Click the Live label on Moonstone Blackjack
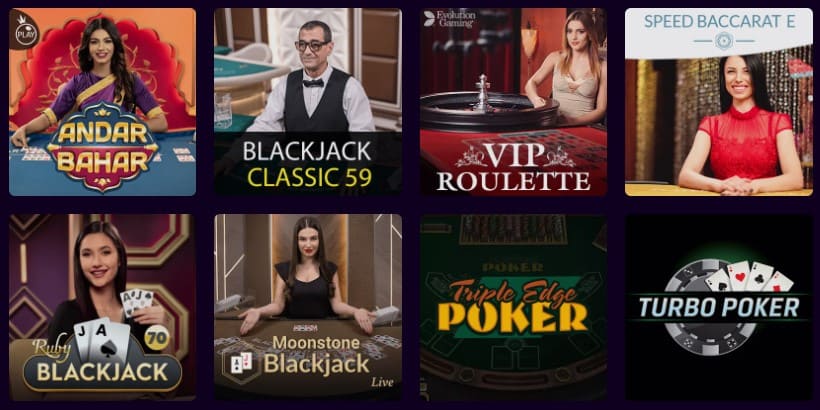Image resolution: width=820 pixels, height=410 pixels. [382, 382]
